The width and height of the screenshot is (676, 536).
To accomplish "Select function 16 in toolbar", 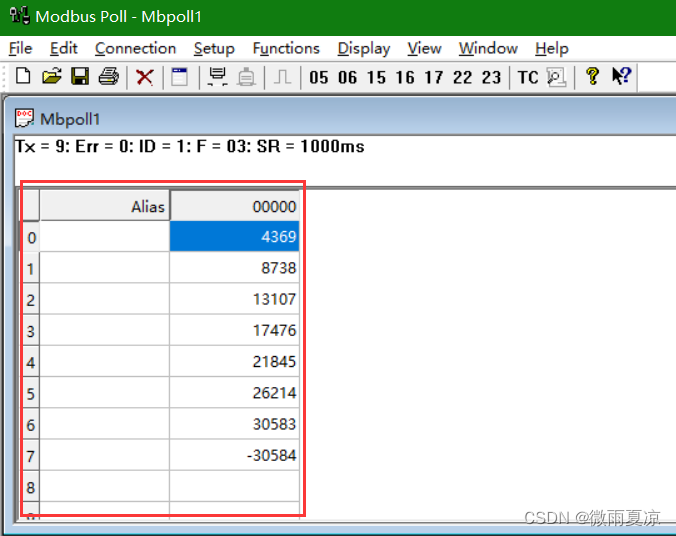I will [x=405, y=78].
